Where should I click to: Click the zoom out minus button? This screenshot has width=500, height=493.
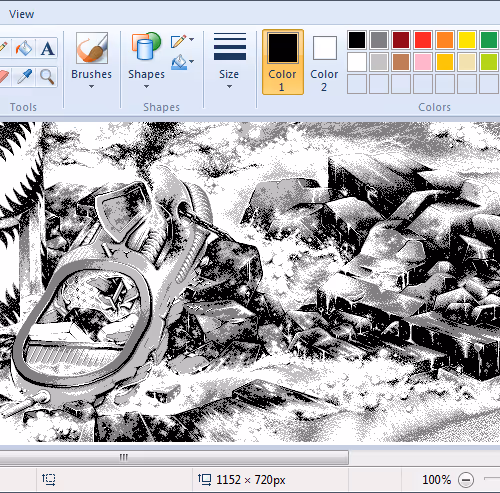pos(466,480)
